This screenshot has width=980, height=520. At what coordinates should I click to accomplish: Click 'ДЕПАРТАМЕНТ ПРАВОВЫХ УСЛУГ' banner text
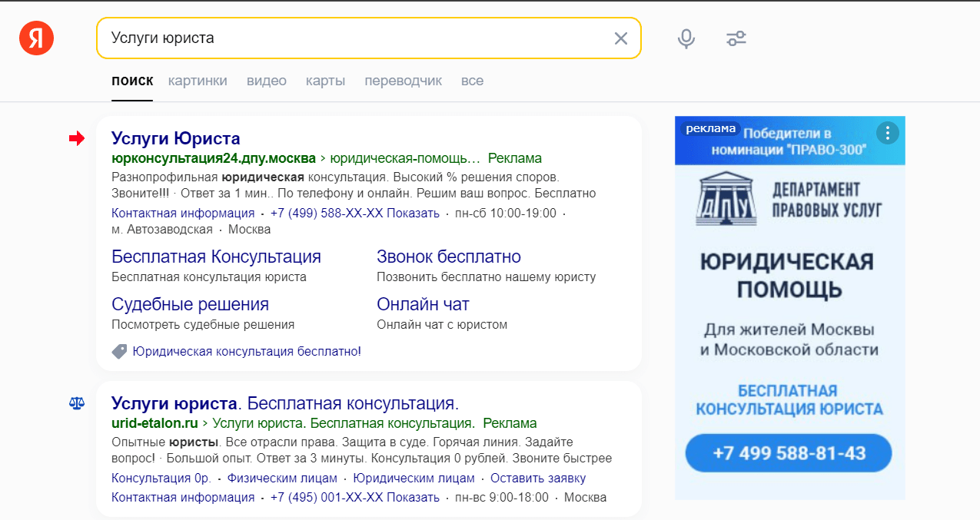(x=827, y=199)
